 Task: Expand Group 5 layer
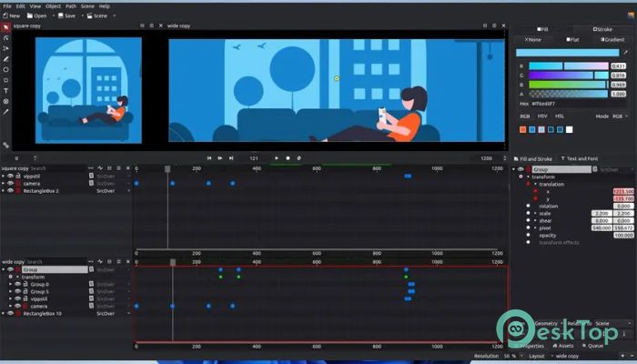point(11,291)
